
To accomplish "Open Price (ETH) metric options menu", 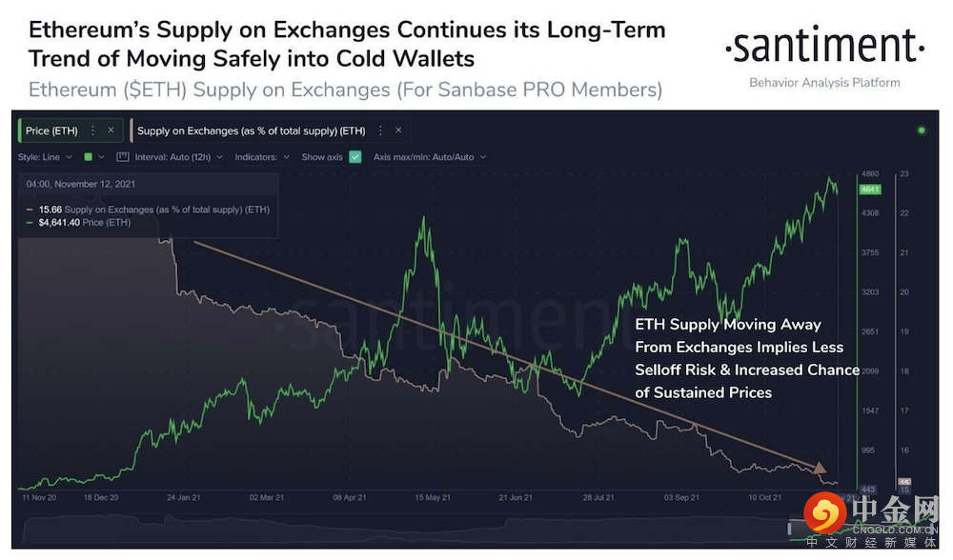I will pyautogui.click(x=92, y=130).
